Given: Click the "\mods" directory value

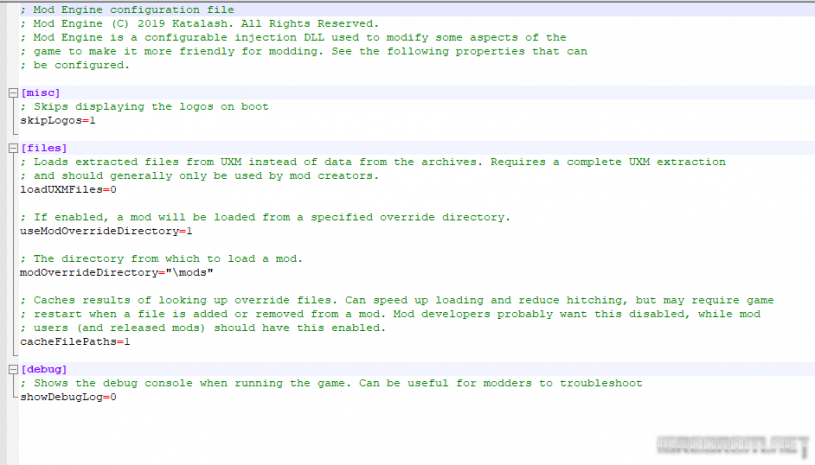Looking at the screenshot, I should pos(190,272).
